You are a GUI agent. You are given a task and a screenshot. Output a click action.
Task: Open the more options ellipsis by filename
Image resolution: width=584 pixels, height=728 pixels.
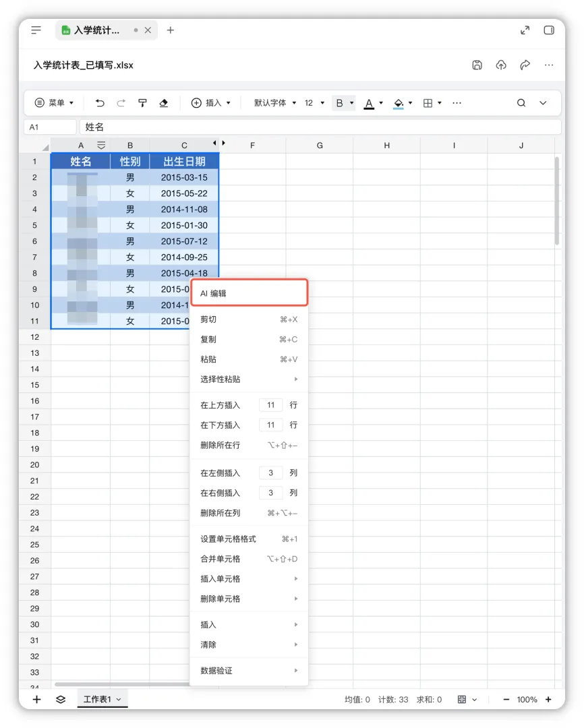549,65
